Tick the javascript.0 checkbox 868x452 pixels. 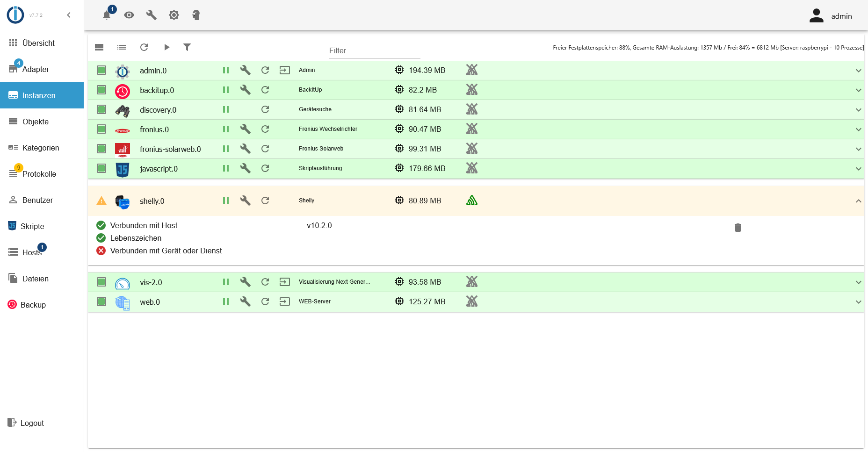click(101, 168)
